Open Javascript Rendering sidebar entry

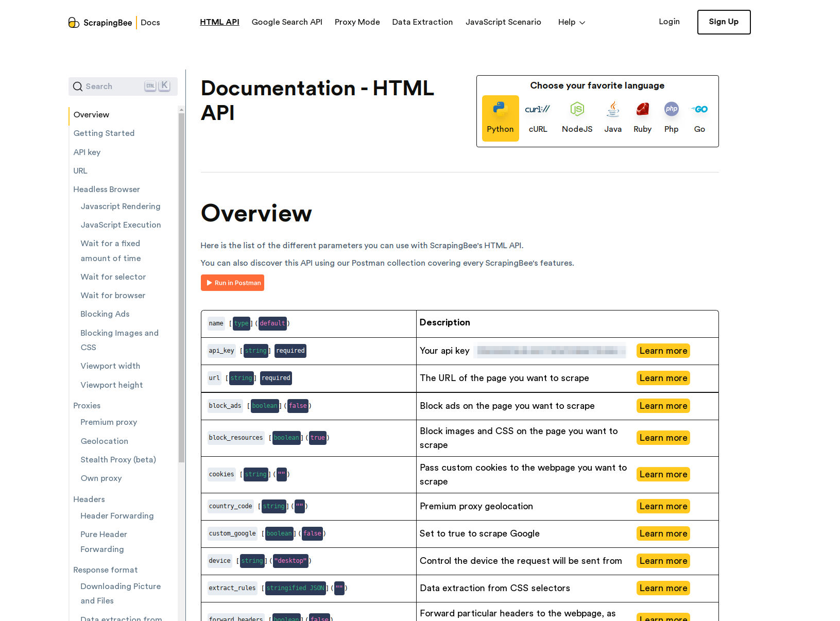point(121,206)
